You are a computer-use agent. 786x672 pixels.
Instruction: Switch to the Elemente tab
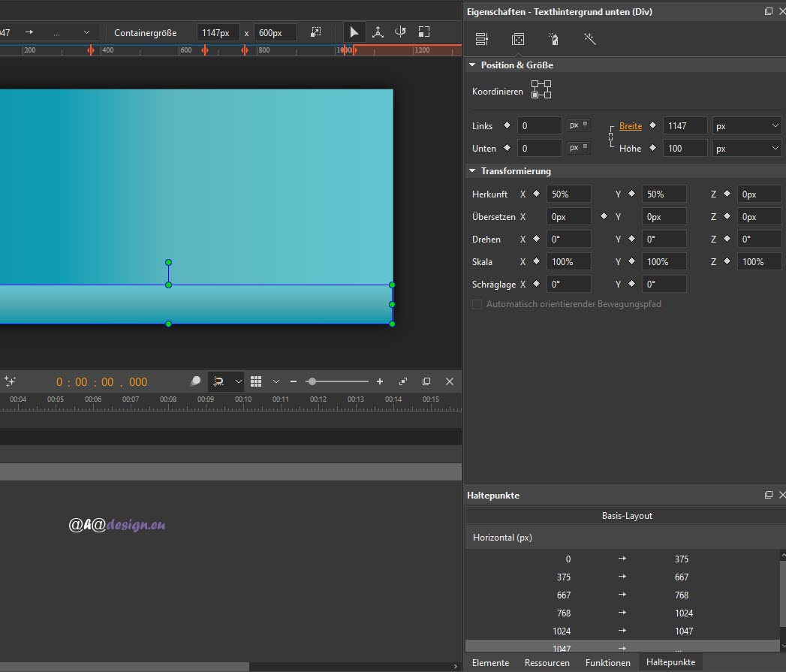[x=490, y=662]
